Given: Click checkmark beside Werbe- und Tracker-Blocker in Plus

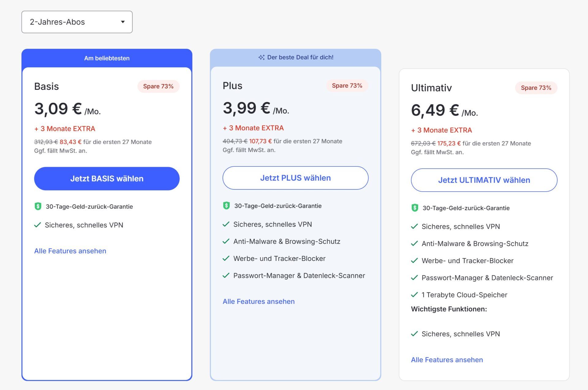Looking at the screenshot, I should [226, 259].
